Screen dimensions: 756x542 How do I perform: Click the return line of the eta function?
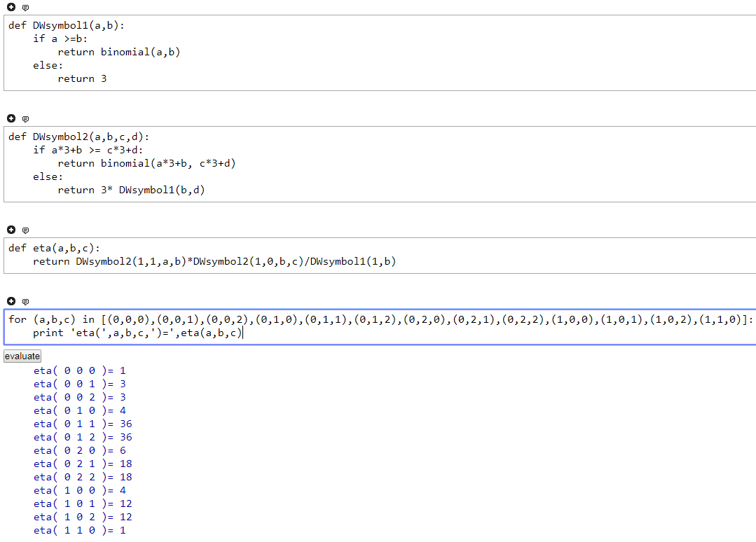click(214, 262)
